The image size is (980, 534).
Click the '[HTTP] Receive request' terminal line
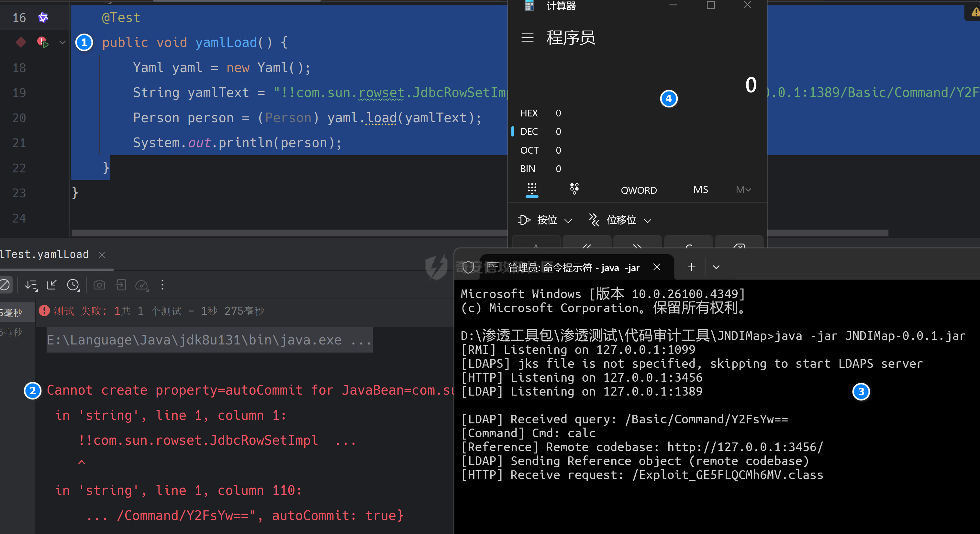click(x=642, y=475)
